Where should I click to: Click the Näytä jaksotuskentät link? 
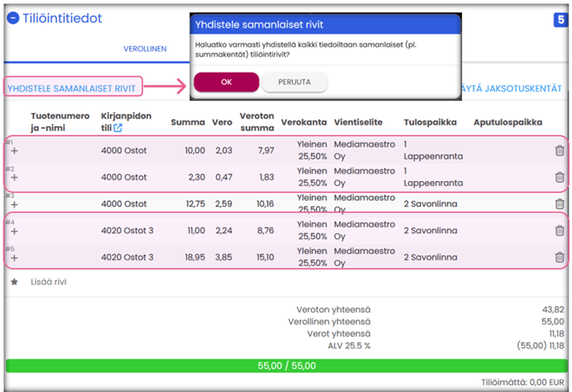(x=511, y=88)
